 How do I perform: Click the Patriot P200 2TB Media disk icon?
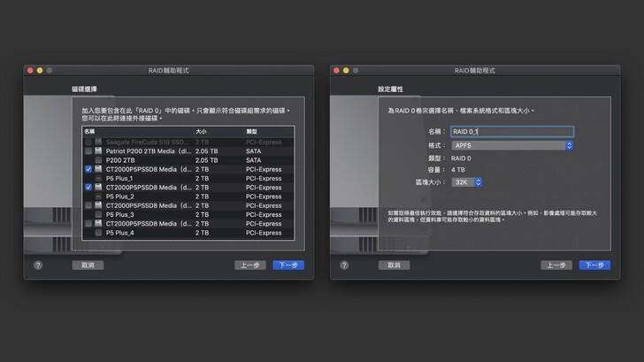coord(98,150)
